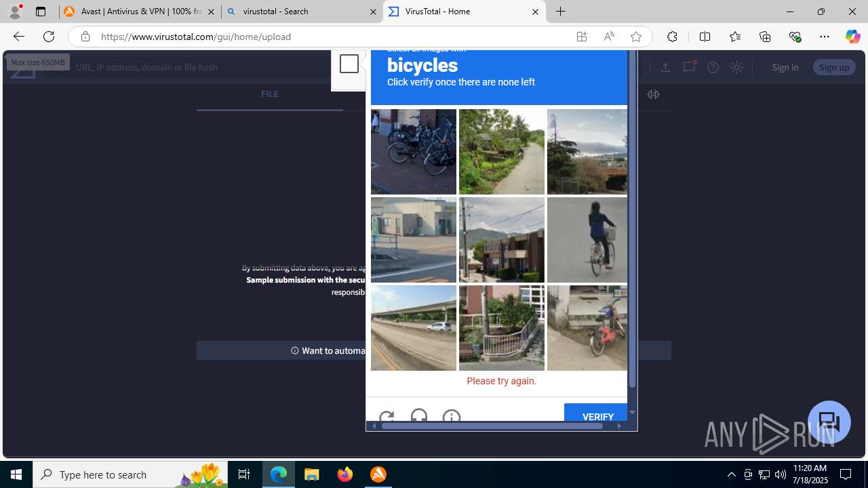View site information lock icon
The image size is (868, 488).
[x=85, y=37]
